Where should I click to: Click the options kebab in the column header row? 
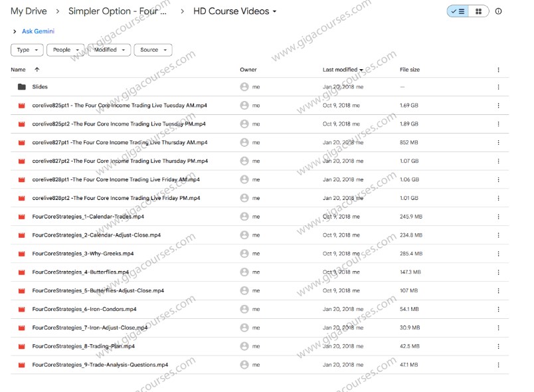pyautogui.click(x=499, y=69)
